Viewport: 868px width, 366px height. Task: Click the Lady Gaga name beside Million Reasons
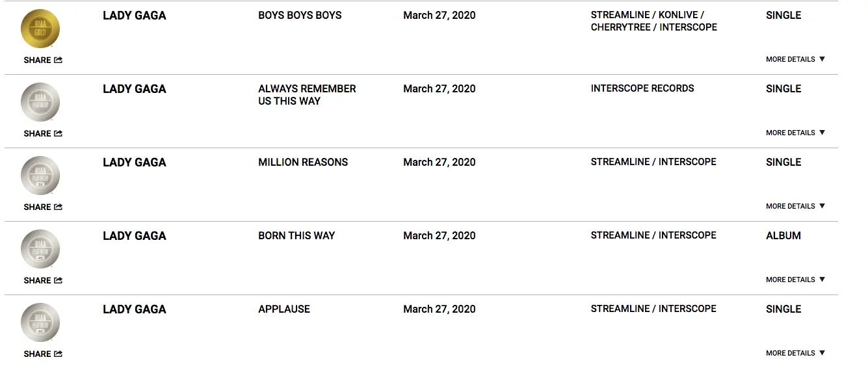[135, 163]
